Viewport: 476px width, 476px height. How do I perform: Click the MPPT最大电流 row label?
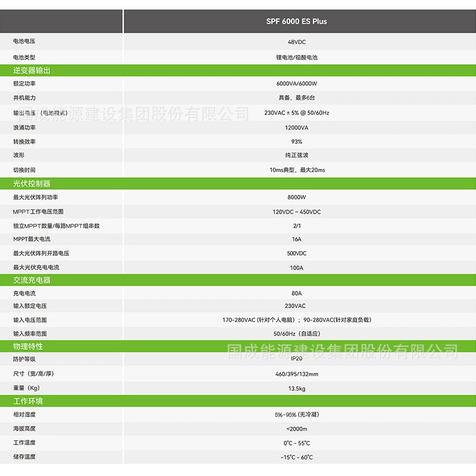32,239
